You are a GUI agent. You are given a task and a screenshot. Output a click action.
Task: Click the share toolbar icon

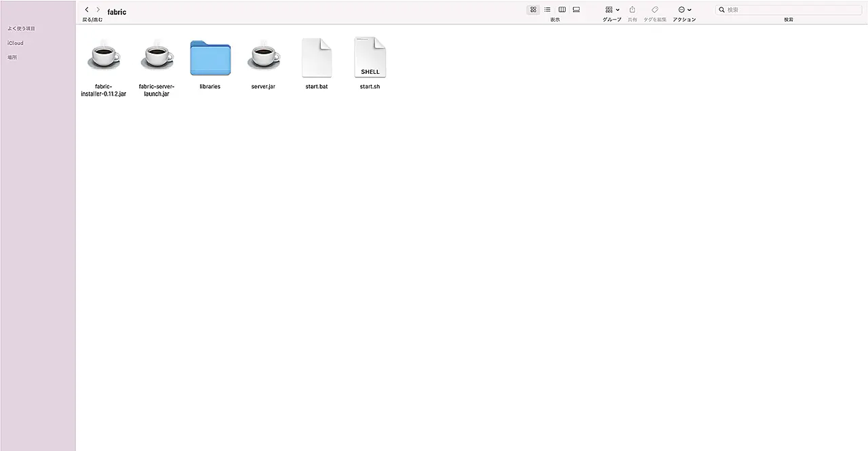(x=632, y=9)
